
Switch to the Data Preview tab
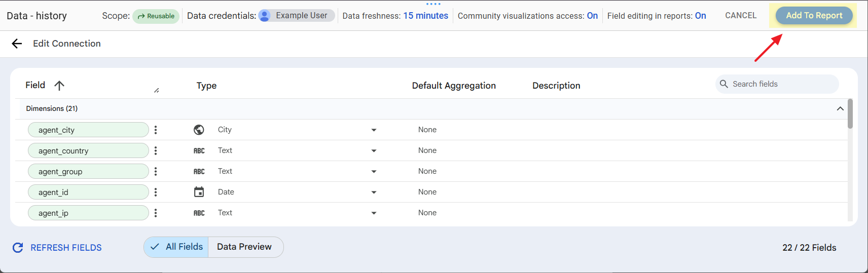[244, 247]
